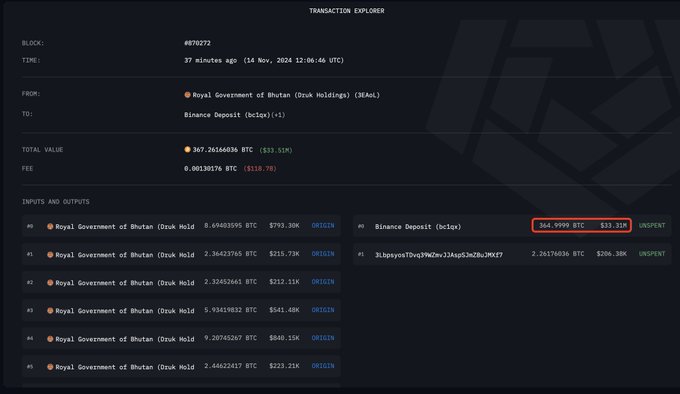Open output address 3LbpsyosTDvq39WZmvJJAspSJmZ8uJMXf7
Image resolution: width=680 pixels, height=394 pixels.
click(x=439, y=255)
